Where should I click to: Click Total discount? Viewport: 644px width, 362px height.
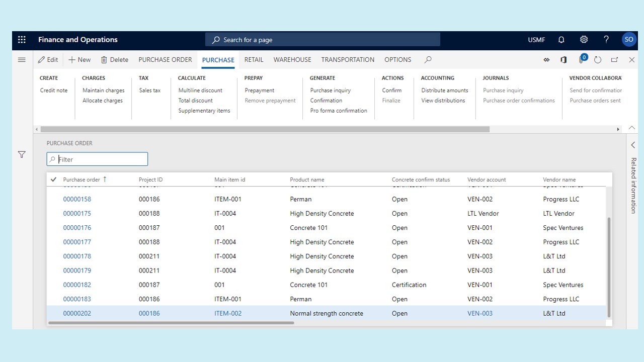click(196, 101)
